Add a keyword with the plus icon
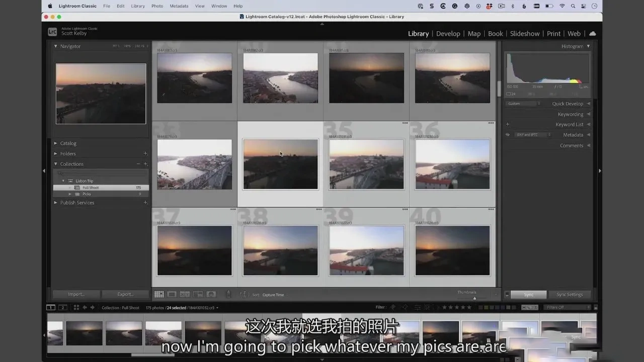 508,124
